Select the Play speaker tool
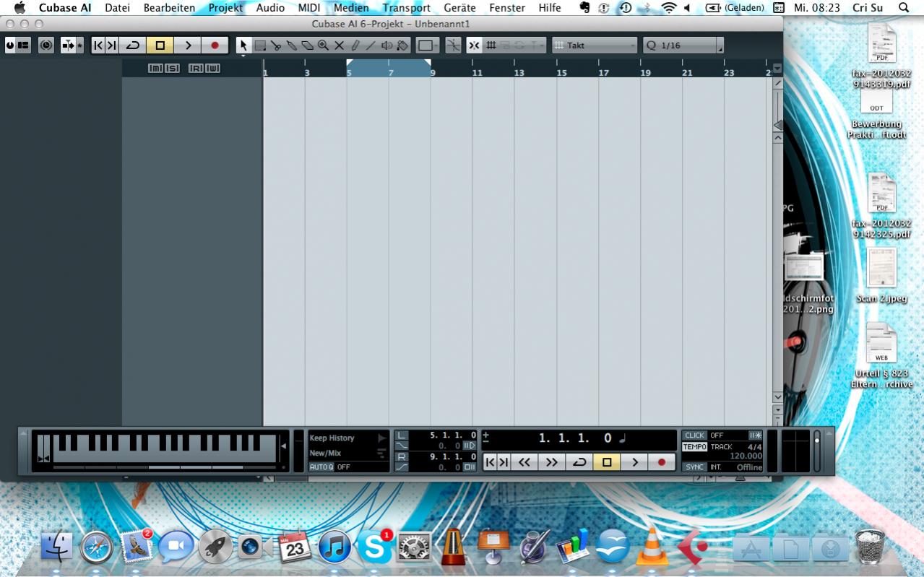Screen dimensions: 924x577 click(x=387, y=45)
